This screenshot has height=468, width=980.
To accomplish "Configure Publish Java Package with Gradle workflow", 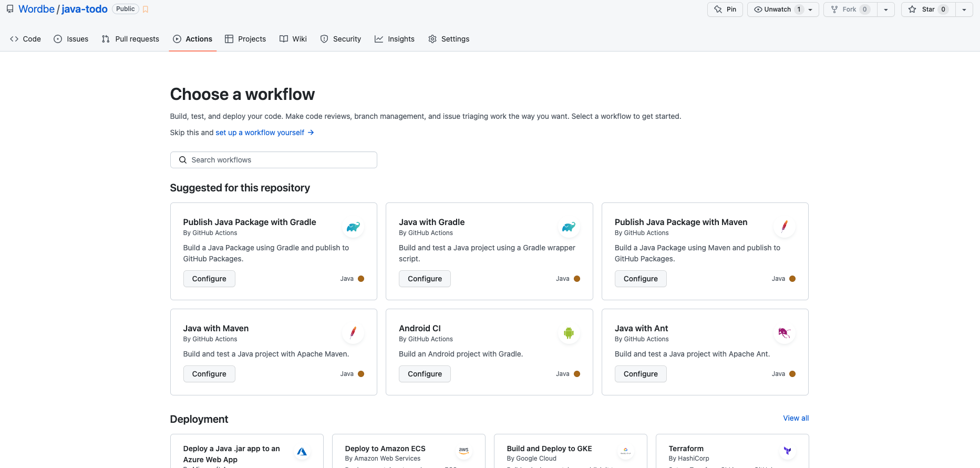I will [209, 279].
